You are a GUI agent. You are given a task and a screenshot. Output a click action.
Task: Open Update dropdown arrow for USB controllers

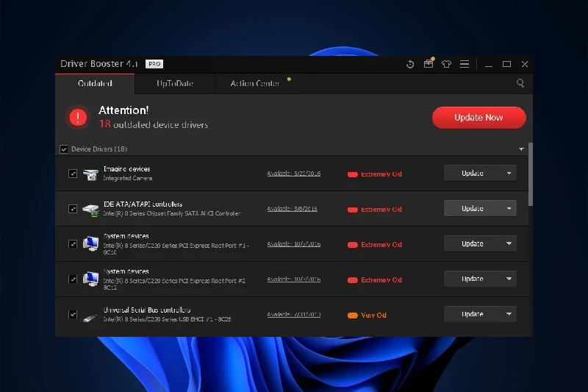click(509, 314)
